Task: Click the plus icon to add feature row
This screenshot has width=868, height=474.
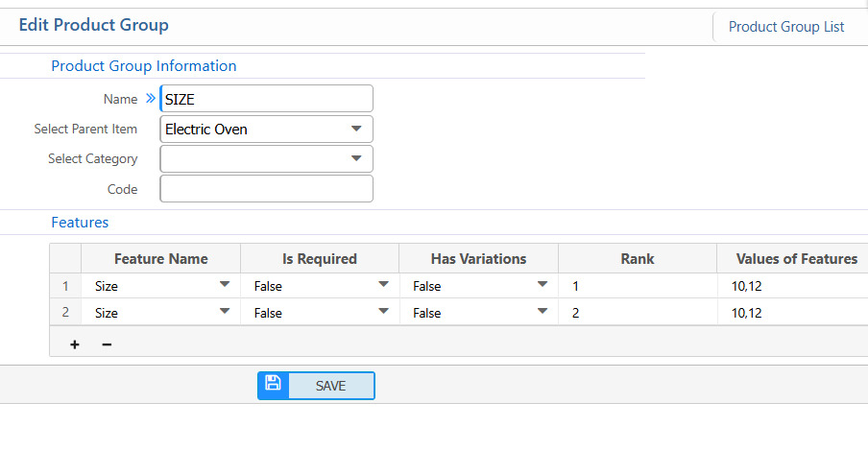Action: (x=75, y=344)
